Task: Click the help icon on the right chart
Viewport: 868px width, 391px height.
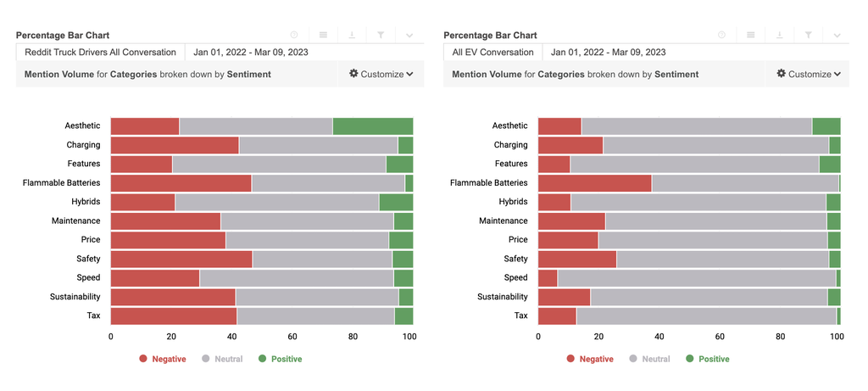Action: click(x=721, y=36)
